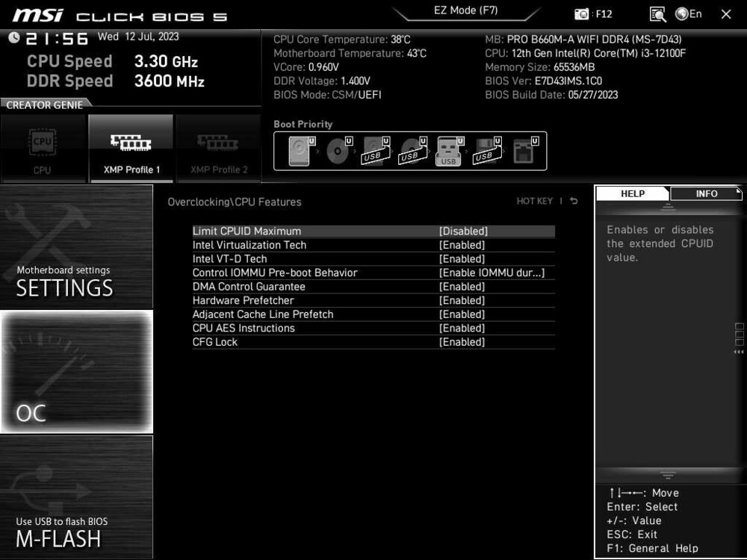Image resolution: width=747 pixels, height=560 pixels.
Task: Open the CPU information tile
Action: [43, 148]
